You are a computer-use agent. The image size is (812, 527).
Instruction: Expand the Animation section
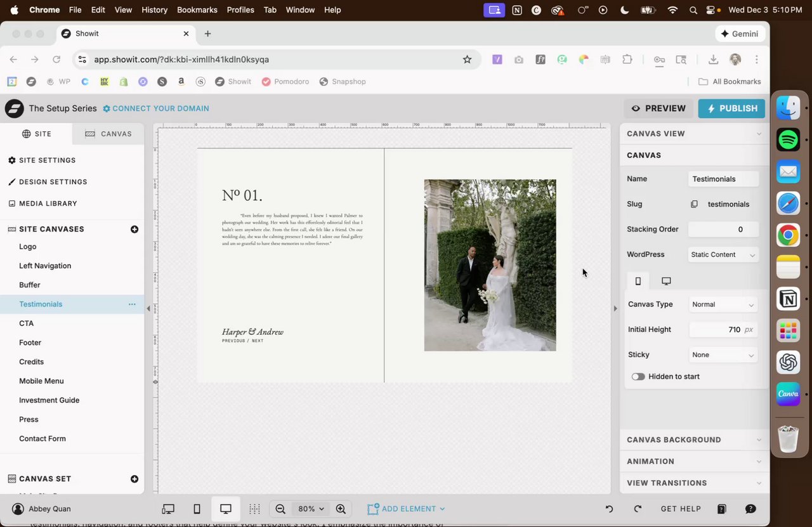click(695, 462)
